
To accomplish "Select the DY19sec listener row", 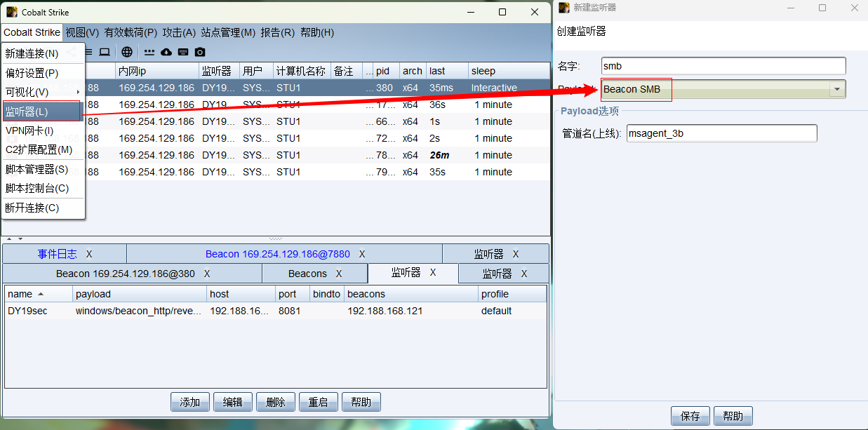I will click(276, 311).
